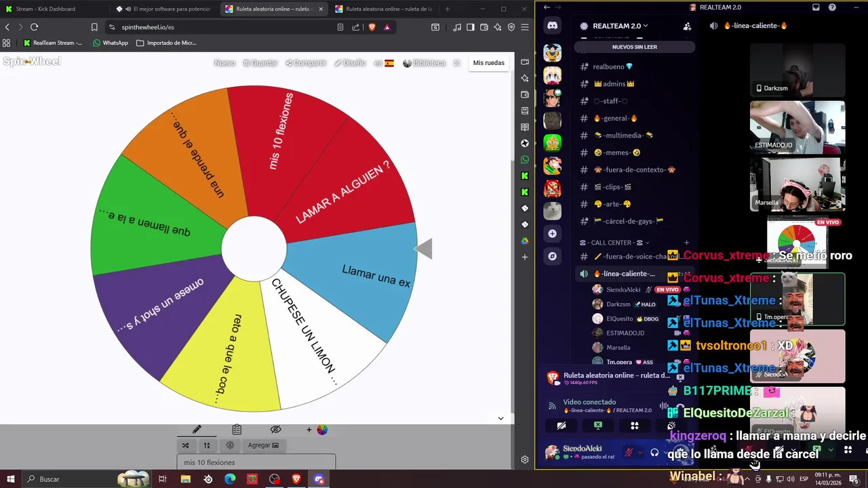Open Brave Wallet icon
868x488 pixels.
(x=484, y=27)
